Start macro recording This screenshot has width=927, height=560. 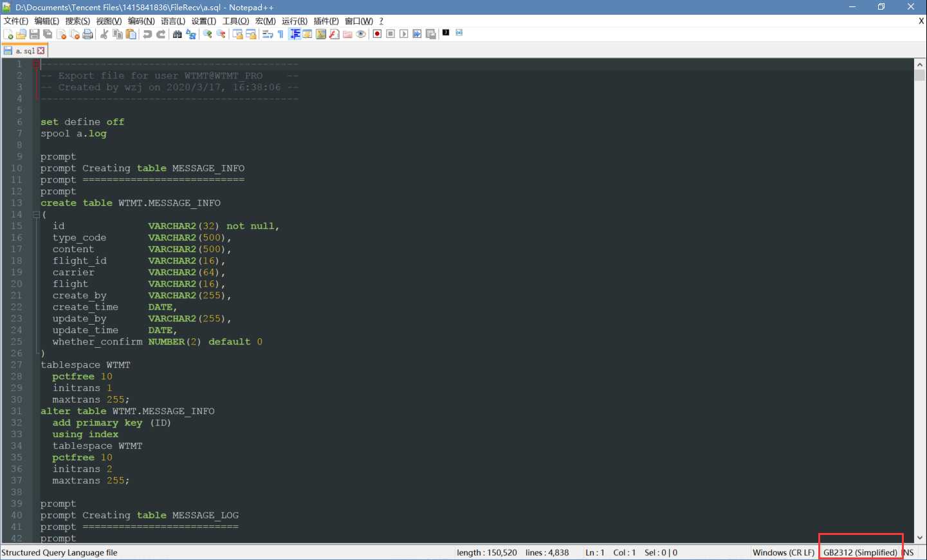[377, 34]
